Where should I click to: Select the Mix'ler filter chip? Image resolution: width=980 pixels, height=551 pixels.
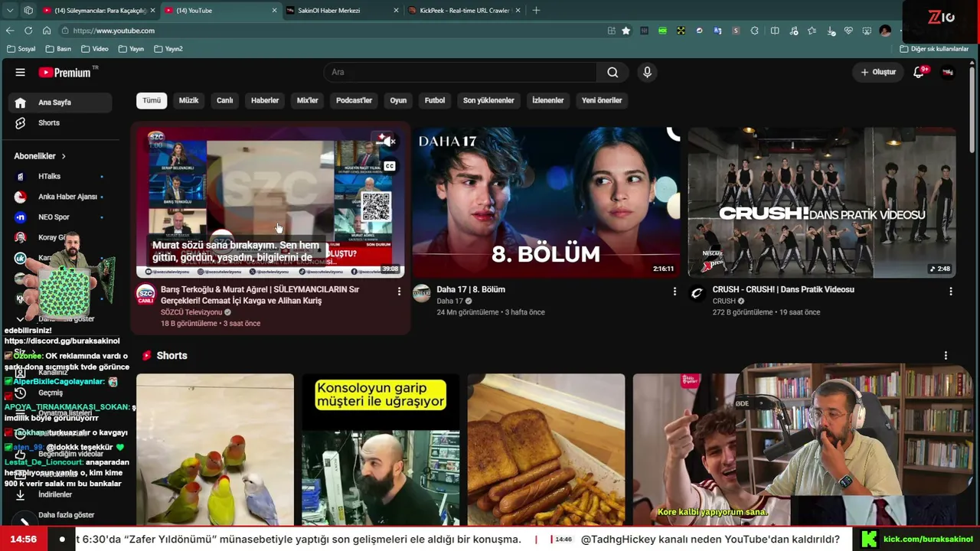click(307, 100)
